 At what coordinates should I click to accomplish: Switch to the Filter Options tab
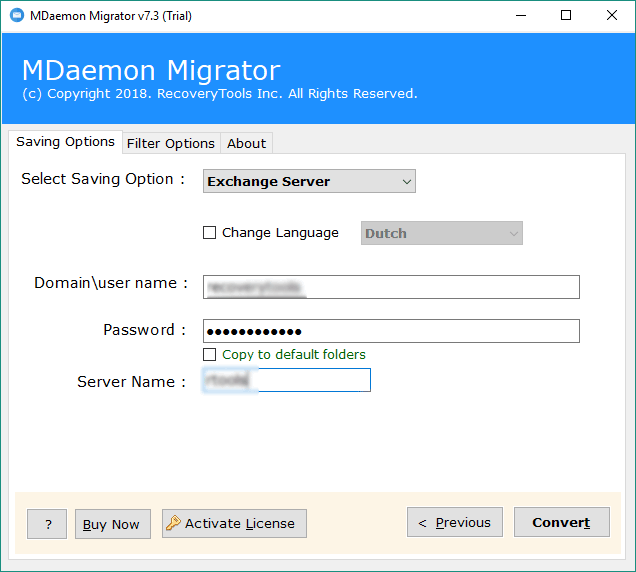(171, 143)
